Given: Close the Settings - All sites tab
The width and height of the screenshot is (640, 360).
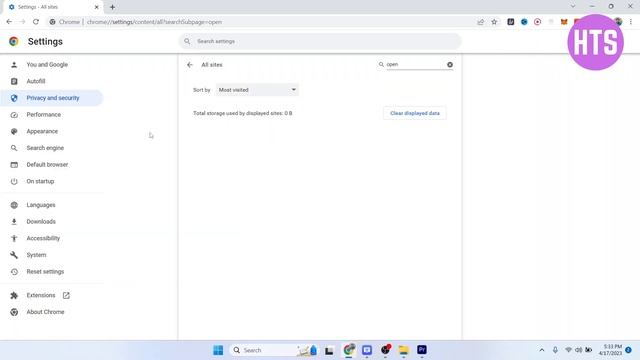Looking at the screenshot, I should [x=97, y=7].
